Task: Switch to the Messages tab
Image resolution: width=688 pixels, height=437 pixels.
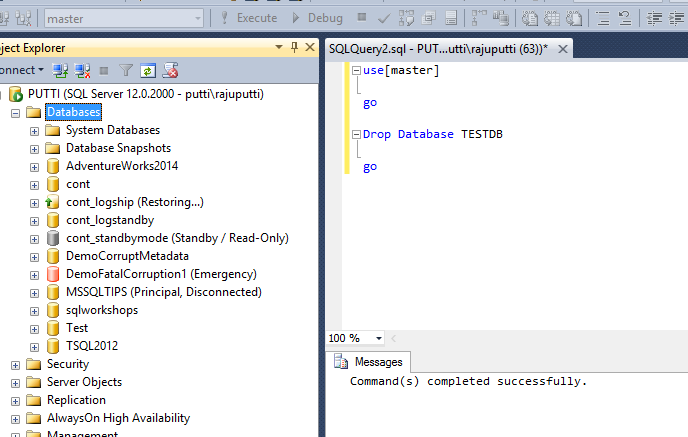Action: (368, 362)
